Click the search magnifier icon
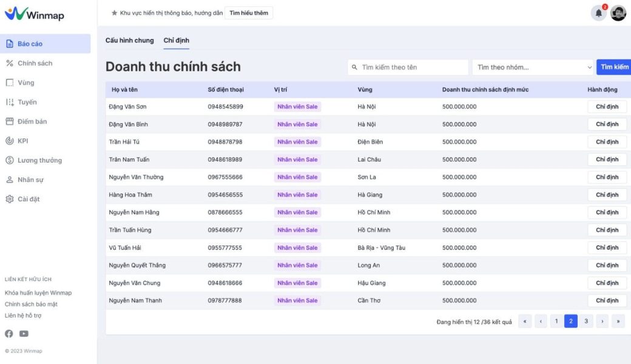 [x=354, y=67]
